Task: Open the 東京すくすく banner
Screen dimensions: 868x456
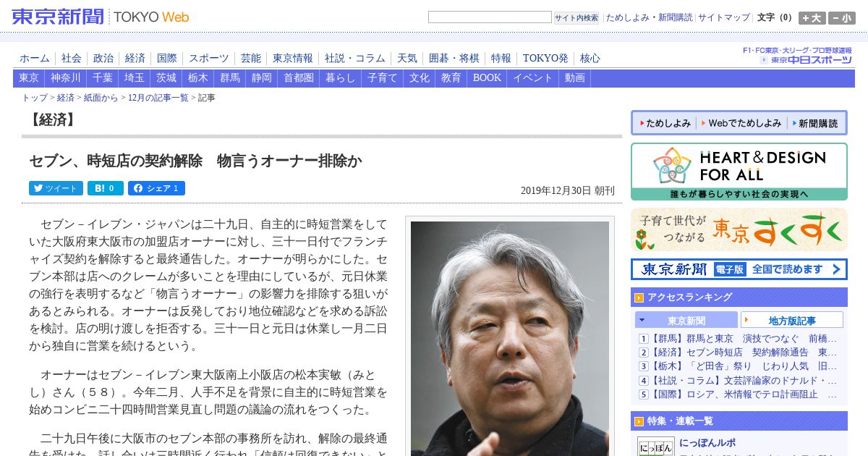Action: click(x=739, y=229)
